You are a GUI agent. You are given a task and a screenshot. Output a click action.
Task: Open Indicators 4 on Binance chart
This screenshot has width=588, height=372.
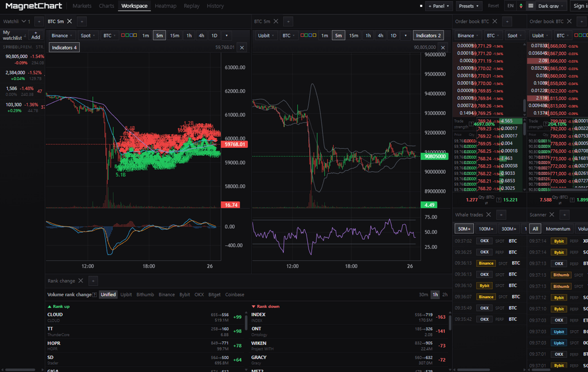click(x=65, y=47)
